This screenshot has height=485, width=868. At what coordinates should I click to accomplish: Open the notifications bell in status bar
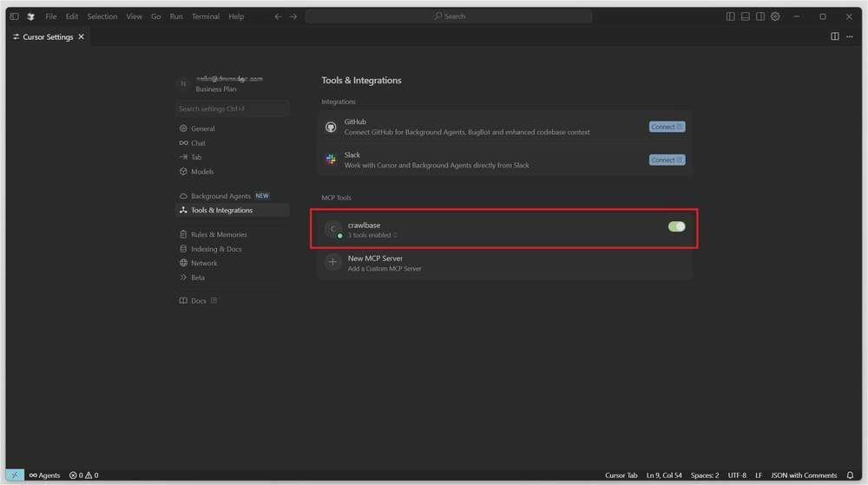[x=850, y=475]
